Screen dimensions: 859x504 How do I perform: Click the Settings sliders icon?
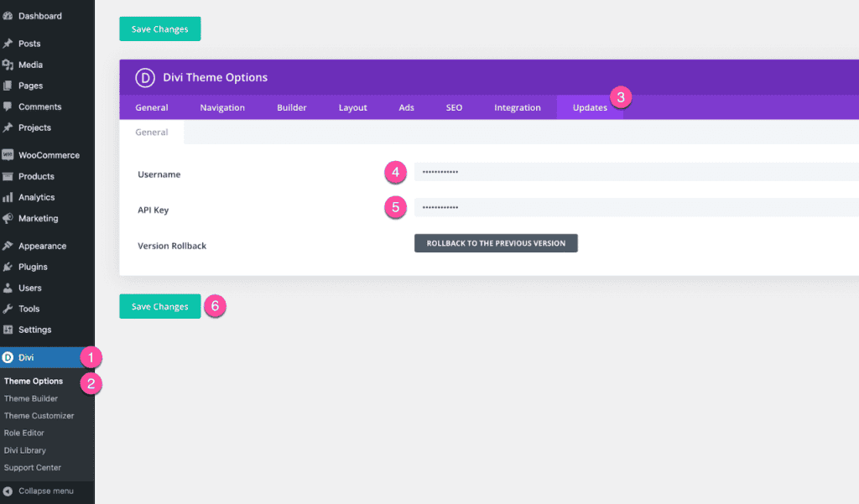click(8, 330)
